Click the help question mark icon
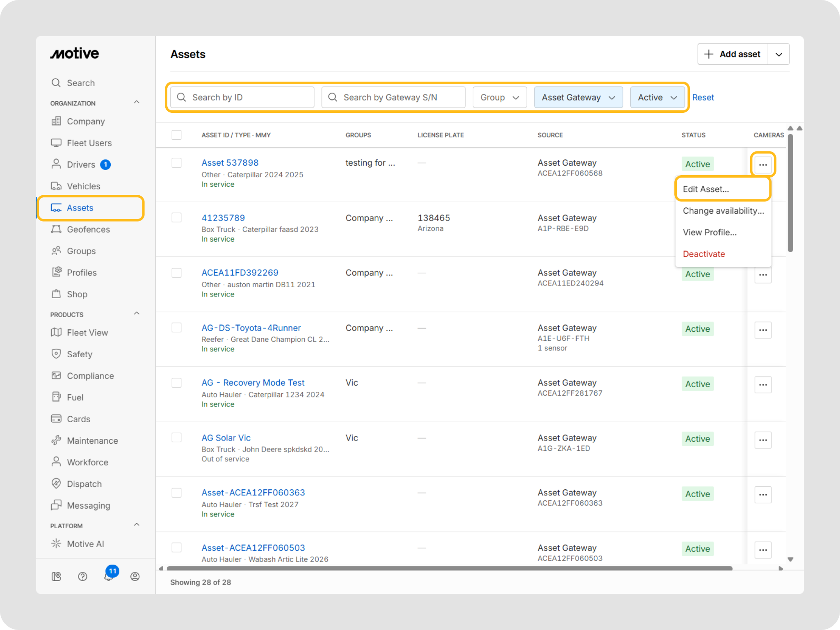Viewport: 840px width, 630px height. (82, 576)
